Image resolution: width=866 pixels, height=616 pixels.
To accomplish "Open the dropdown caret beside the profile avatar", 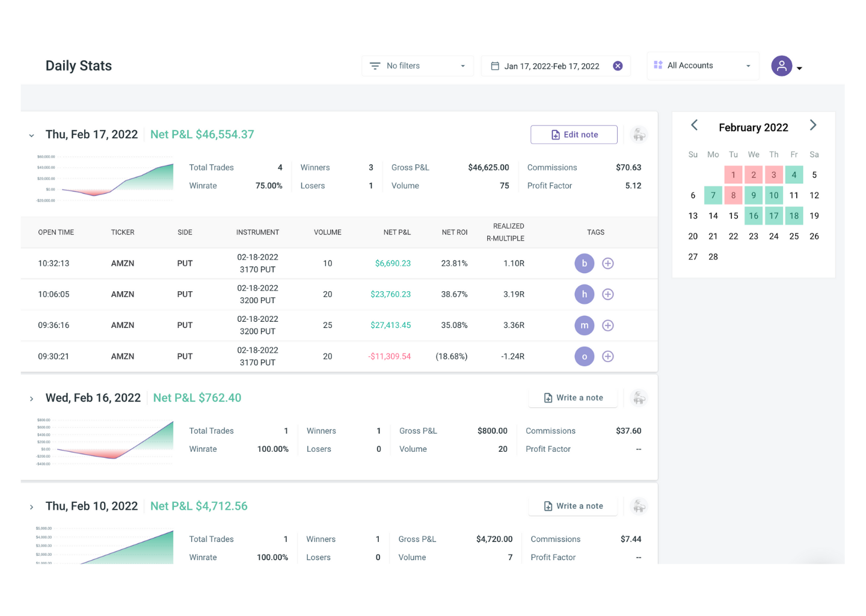I will pos(800,67).
